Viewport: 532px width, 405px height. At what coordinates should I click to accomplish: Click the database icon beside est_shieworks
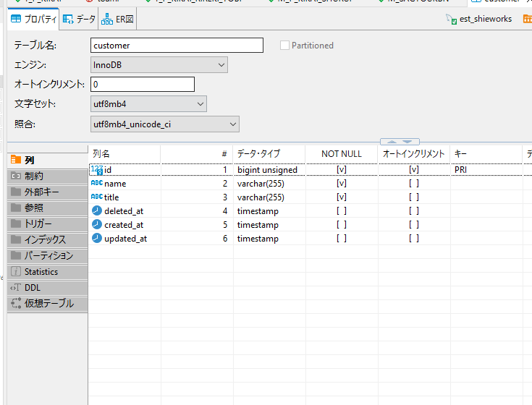click(x=451, y=20)
